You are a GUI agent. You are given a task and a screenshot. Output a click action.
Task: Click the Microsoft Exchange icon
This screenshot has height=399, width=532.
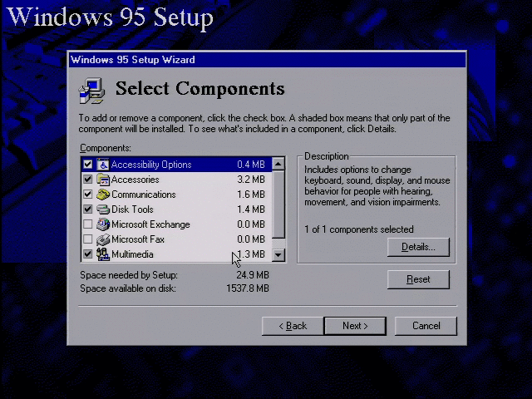click(x=103, y=224)
